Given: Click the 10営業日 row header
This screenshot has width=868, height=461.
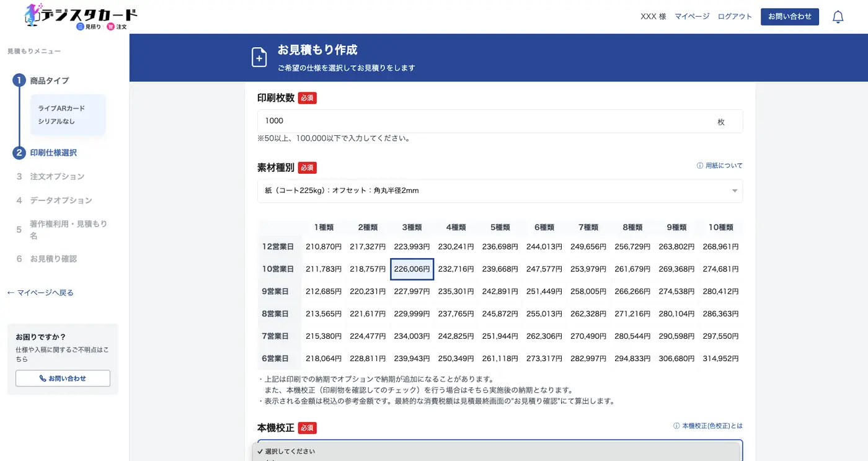Looking at the screenshot, I should [x=278, y=269].
